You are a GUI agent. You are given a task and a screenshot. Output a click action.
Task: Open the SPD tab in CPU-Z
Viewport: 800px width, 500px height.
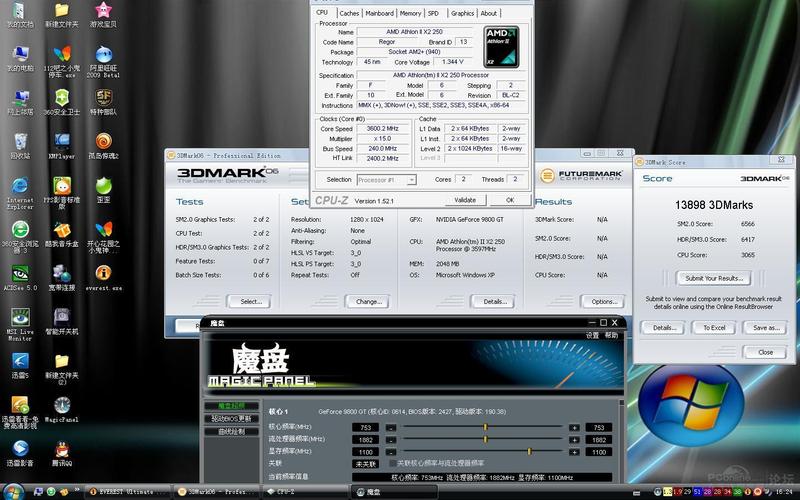(433, 13)
